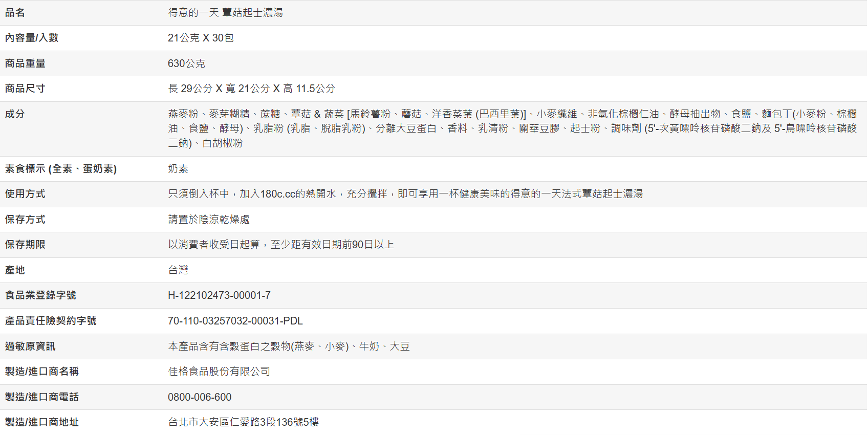Click the 過敏原資訊 allergen information label
This screenshot has height=435, width=868.
point(30,346)
